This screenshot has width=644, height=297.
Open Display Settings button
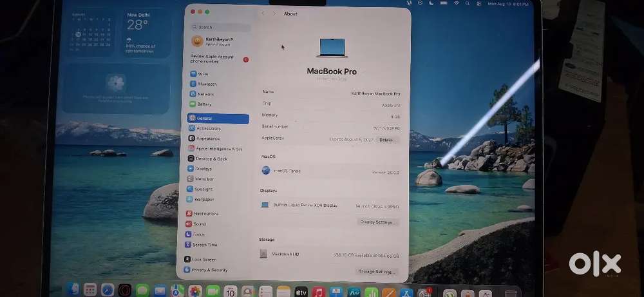378,222
